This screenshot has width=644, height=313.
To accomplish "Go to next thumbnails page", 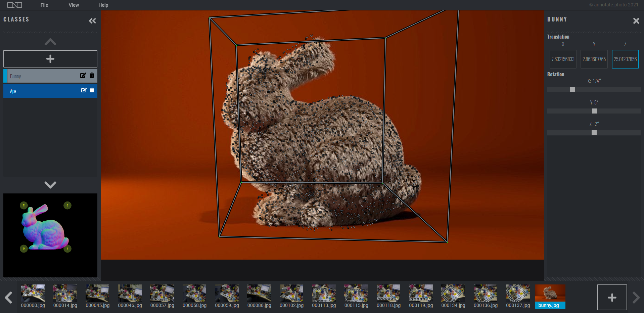I will (636, 298).
